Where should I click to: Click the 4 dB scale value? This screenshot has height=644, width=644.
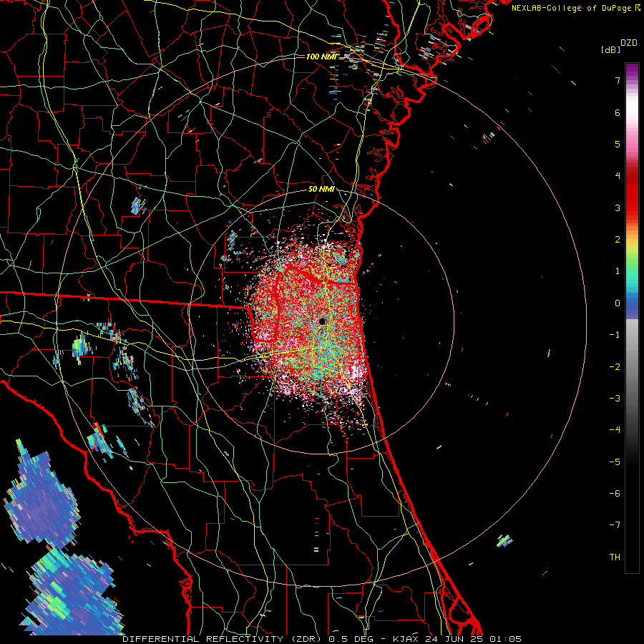point(618,176)
